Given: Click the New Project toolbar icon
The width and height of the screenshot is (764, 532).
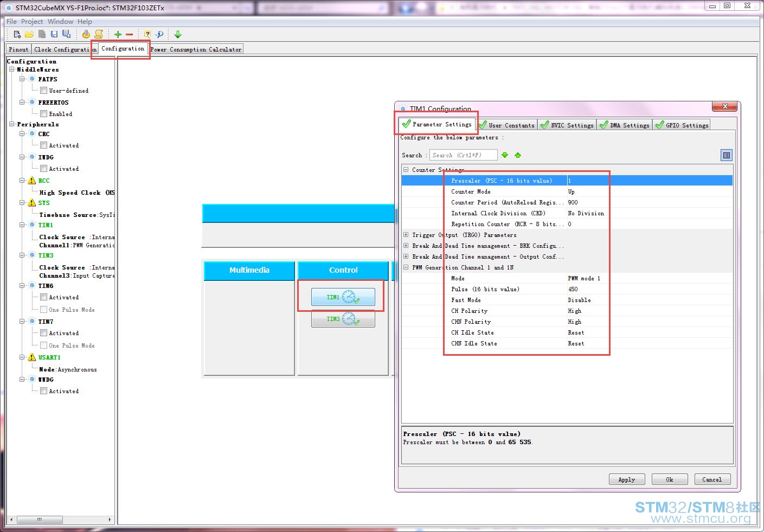Looking at the screenshot, I should tap(17, 34).
